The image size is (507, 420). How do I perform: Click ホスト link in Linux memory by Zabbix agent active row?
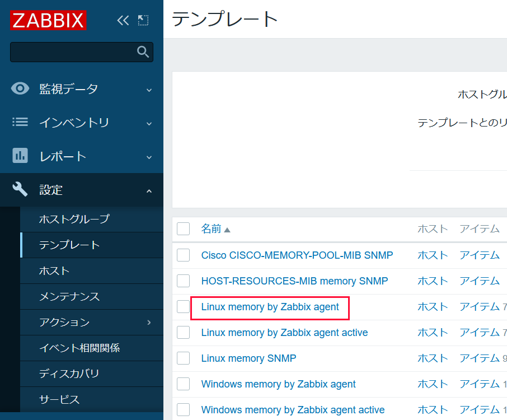[433, 332]
